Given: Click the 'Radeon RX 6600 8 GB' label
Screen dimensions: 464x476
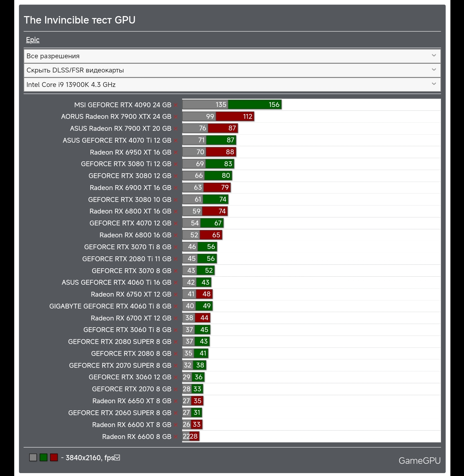Looking at the screenshot, I should coord(137,437).
